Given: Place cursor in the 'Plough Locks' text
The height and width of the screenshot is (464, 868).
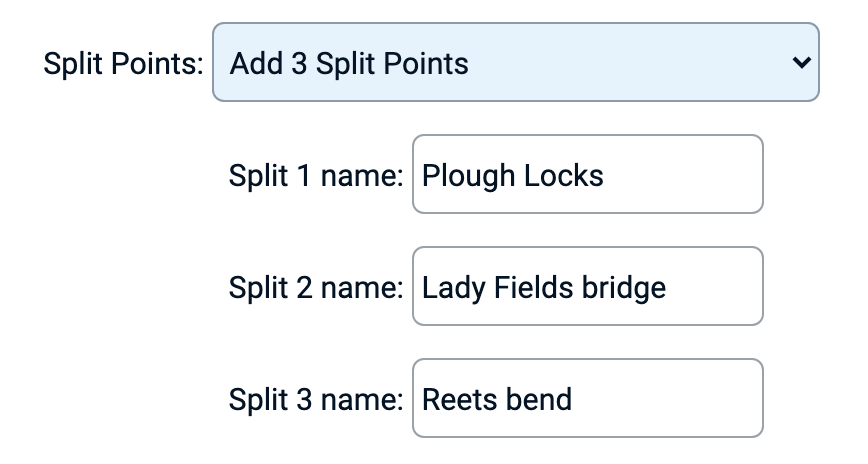Looking at the screenshot, I should pos(512,176).
